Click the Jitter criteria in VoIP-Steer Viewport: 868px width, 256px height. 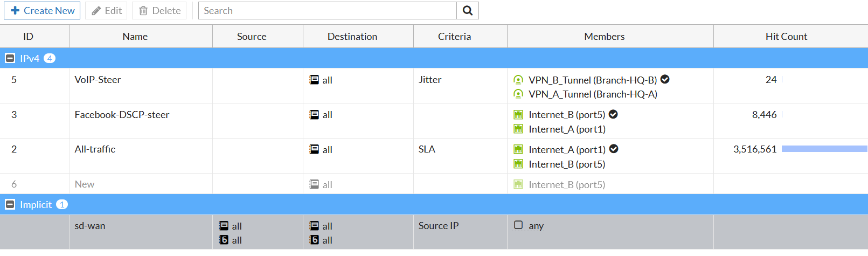[x=430, y=80]
